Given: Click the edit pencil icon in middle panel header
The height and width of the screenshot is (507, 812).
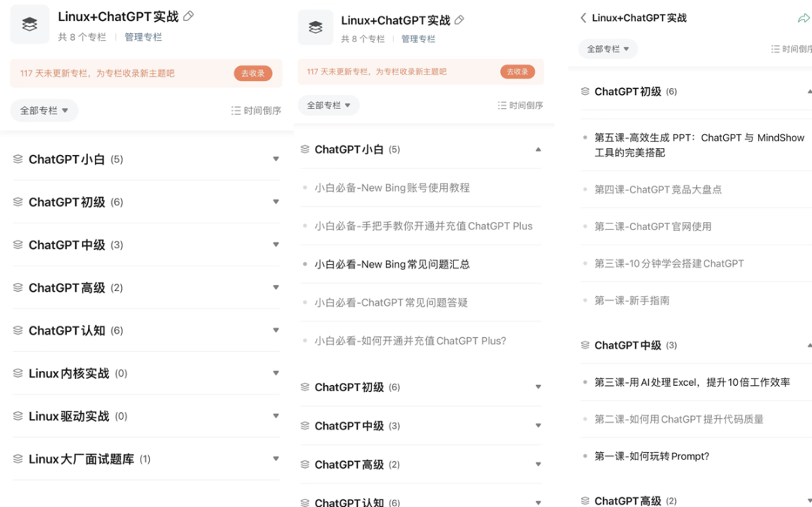Looking at the screenshot, I should pos(459,20).
